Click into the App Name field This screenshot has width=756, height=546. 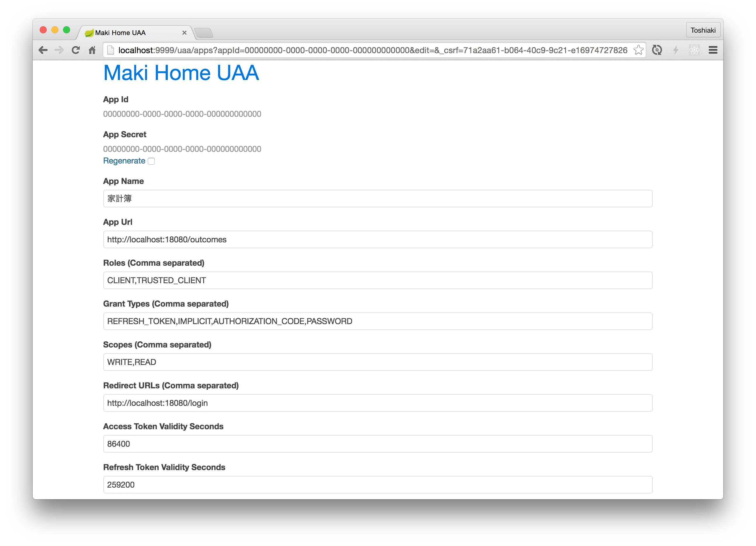coord(377,199)
